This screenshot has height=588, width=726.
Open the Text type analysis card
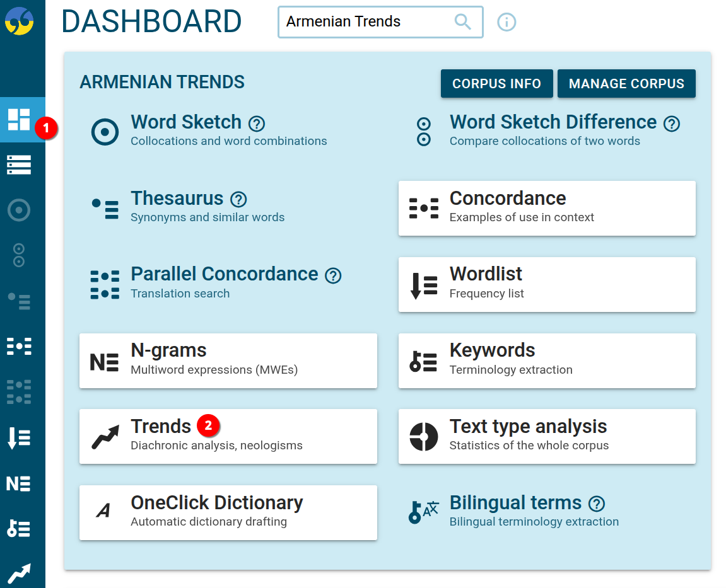point(547,436)
